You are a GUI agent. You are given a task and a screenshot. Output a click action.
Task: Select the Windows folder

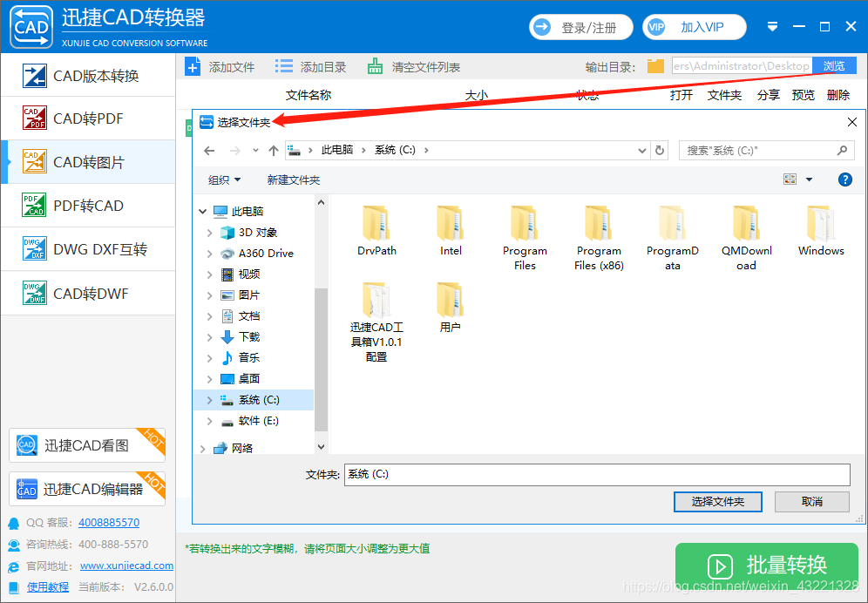(x=821, y=230)
